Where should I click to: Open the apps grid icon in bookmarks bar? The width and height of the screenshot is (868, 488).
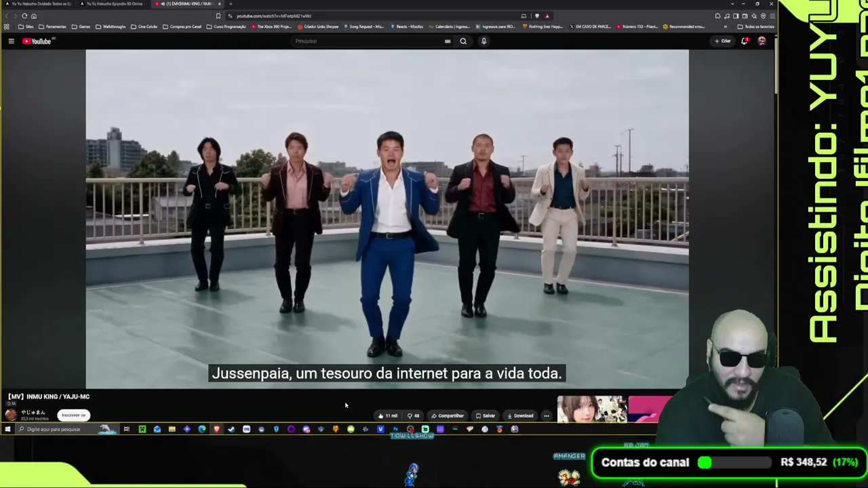click(7, 27)
